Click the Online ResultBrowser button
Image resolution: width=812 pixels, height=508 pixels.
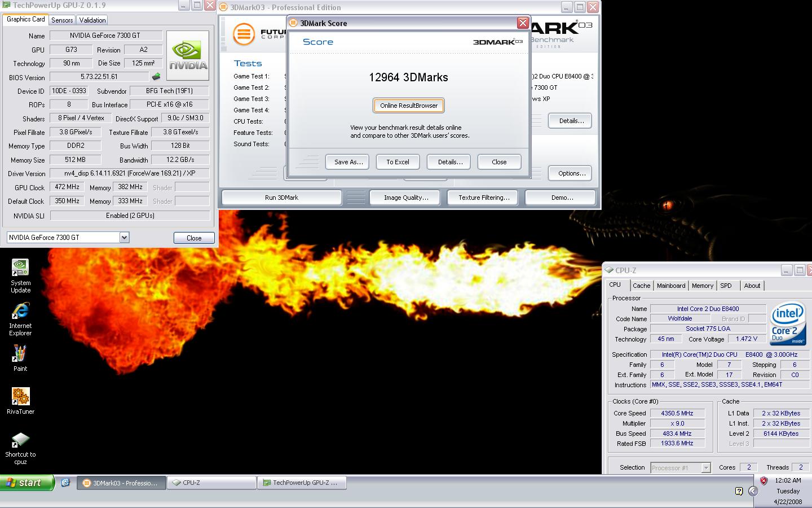tap(409, 106)
